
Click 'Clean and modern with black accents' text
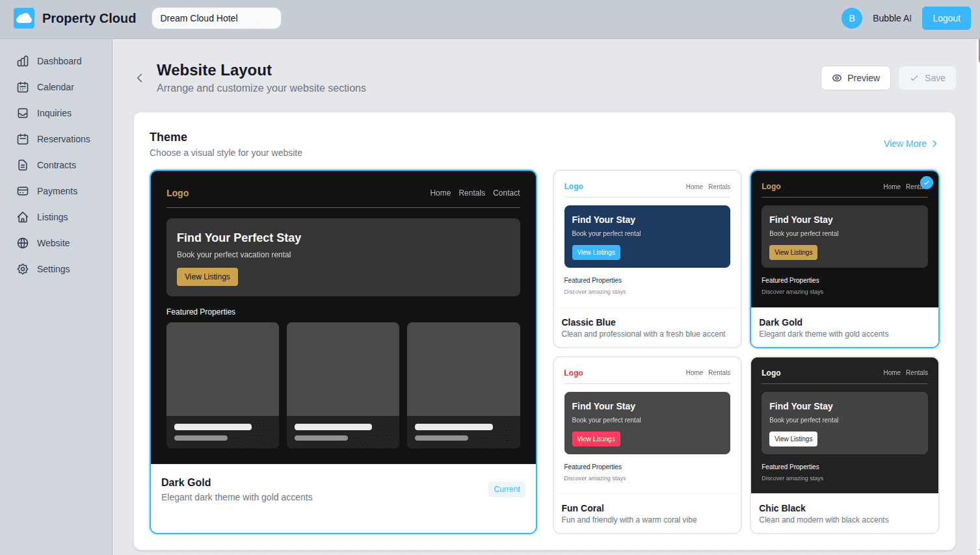pyautogui.click(x=824, y=520)
